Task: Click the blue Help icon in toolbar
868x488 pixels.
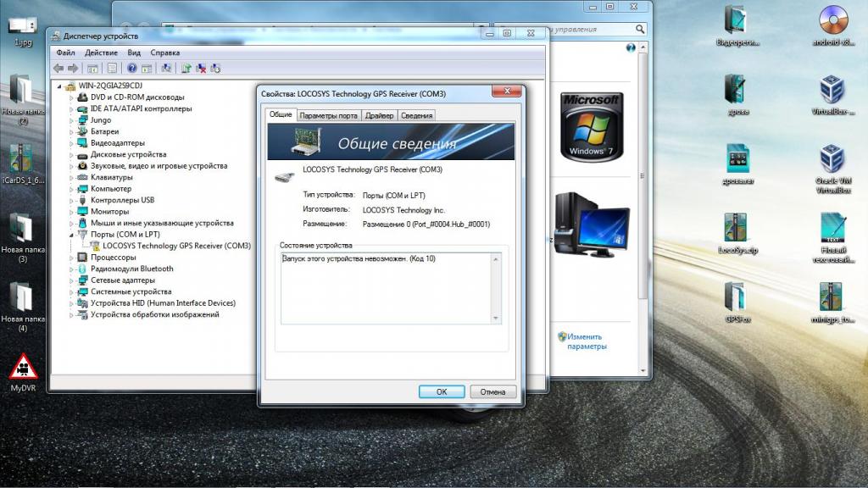Action: coord(131,68)
